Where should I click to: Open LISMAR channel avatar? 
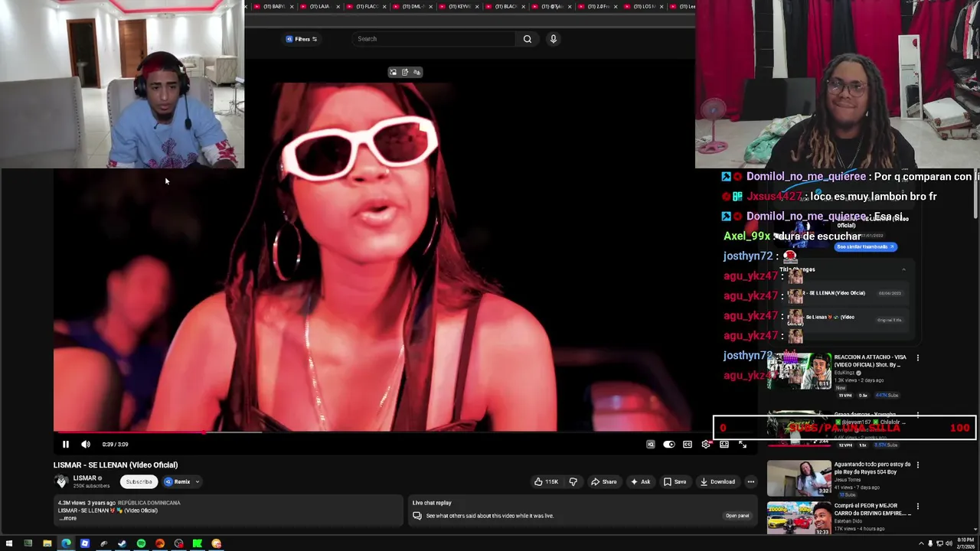point(61,481)
